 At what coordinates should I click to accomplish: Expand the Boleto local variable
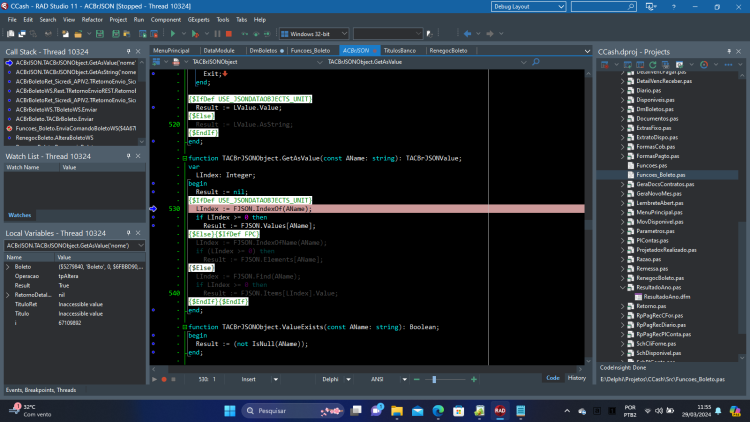(8, 267)
